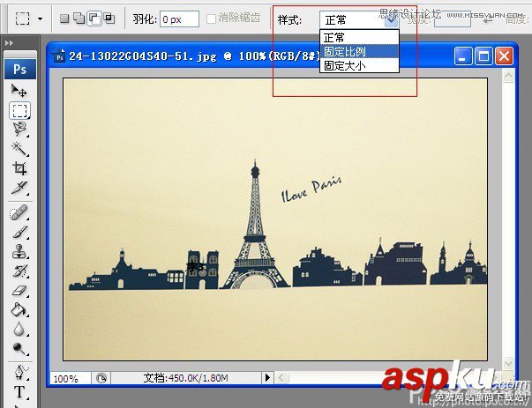The width and height of the screenshot is (532, 408).
Task: Select the Crop tool
Action: pos(19,168)
